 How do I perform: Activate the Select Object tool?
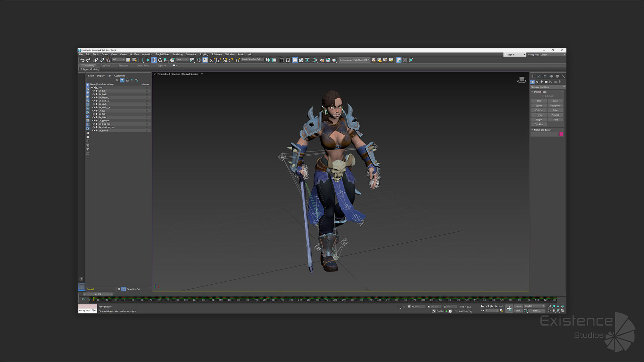point(128,60)
